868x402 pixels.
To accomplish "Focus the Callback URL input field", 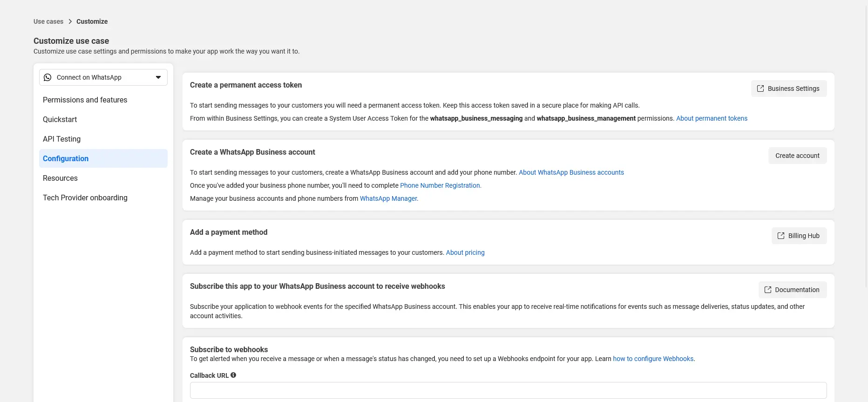I will (x=509, y=390).
